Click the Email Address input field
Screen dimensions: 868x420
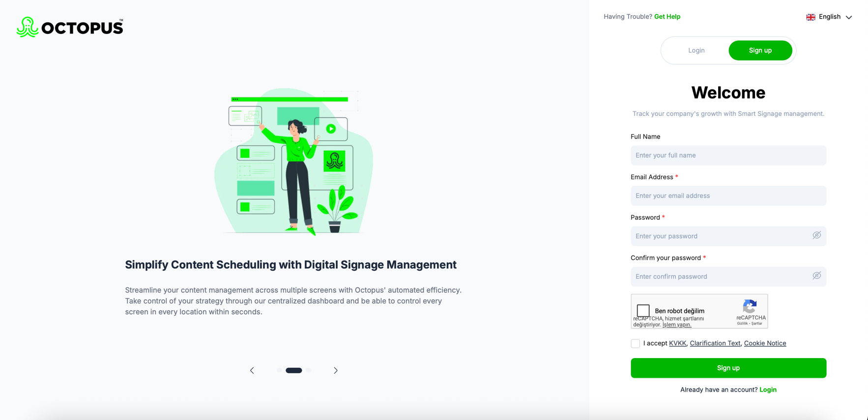pos(728,196)
